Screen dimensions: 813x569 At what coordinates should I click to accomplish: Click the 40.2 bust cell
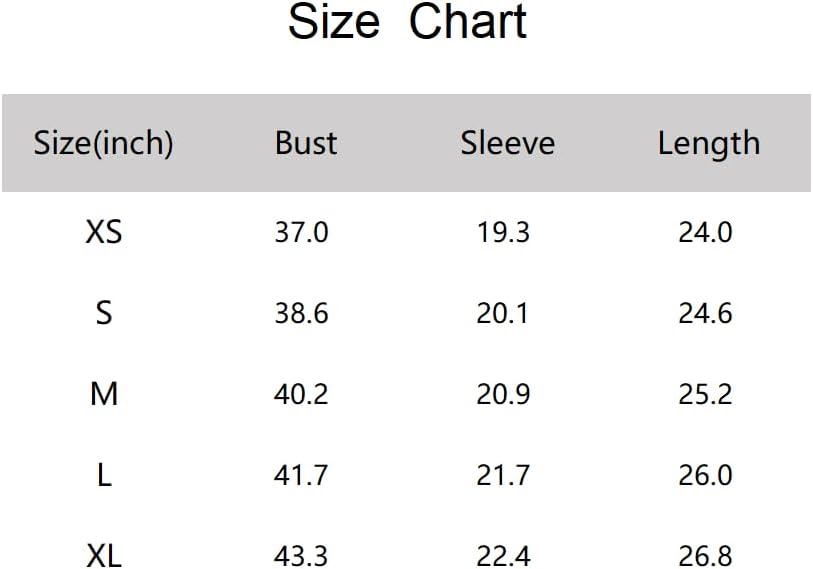[x=301, y=394]
